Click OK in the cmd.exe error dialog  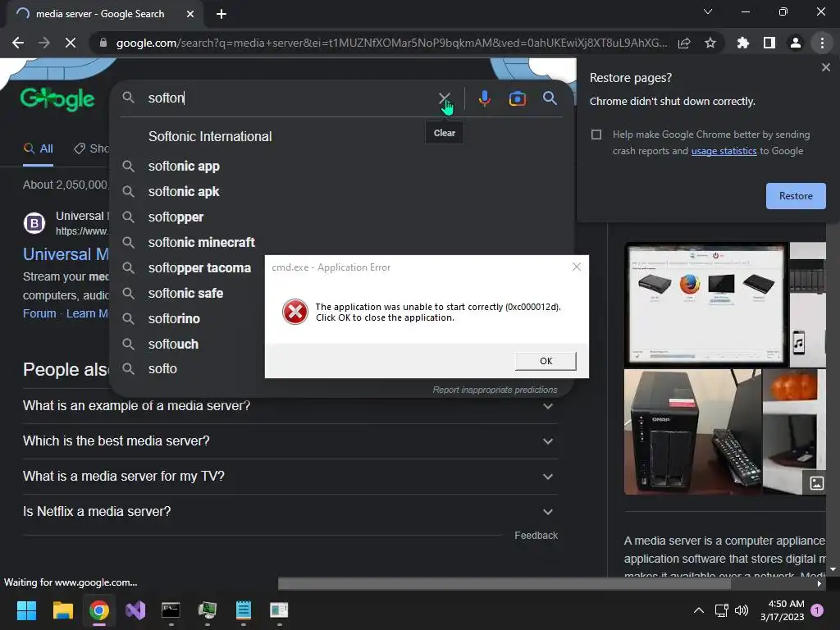coord(546,361)
